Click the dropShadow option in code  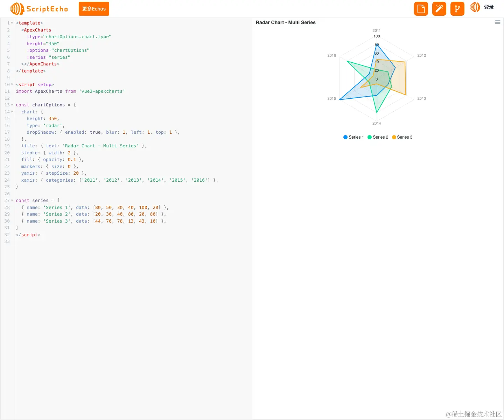[103, 132]
